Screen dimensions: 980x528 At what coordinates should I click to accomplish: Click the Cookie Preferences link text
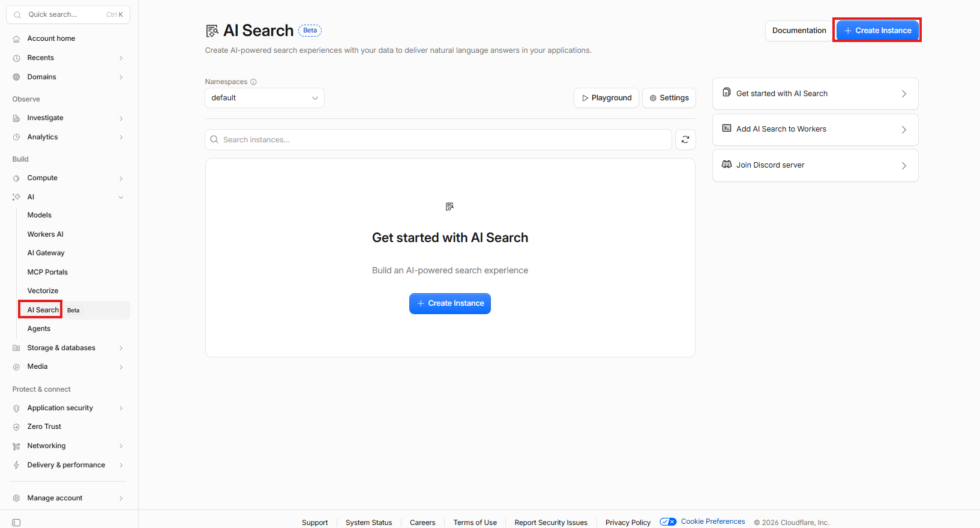713,521
